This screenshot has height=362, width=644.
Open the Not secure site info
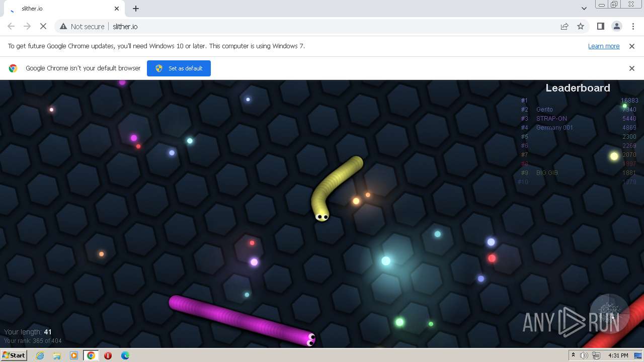(82, 26)
